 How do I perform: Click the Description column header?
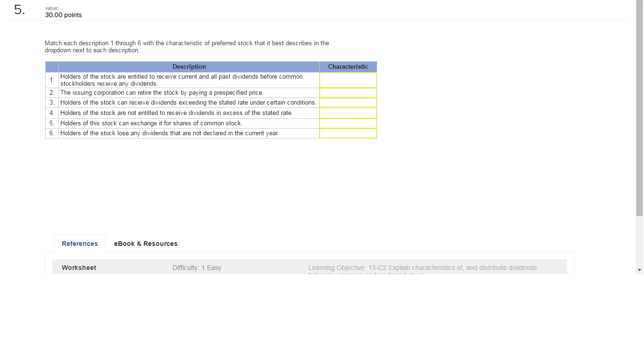tap(189, 67)
